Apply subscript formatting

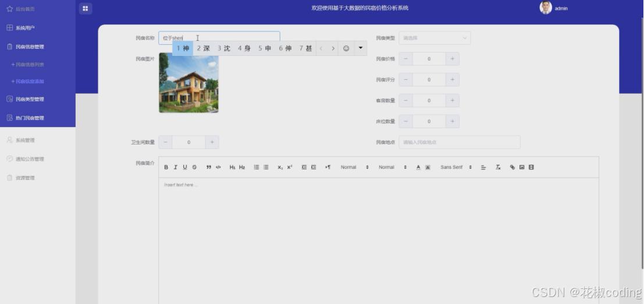[x=280, y=167]
